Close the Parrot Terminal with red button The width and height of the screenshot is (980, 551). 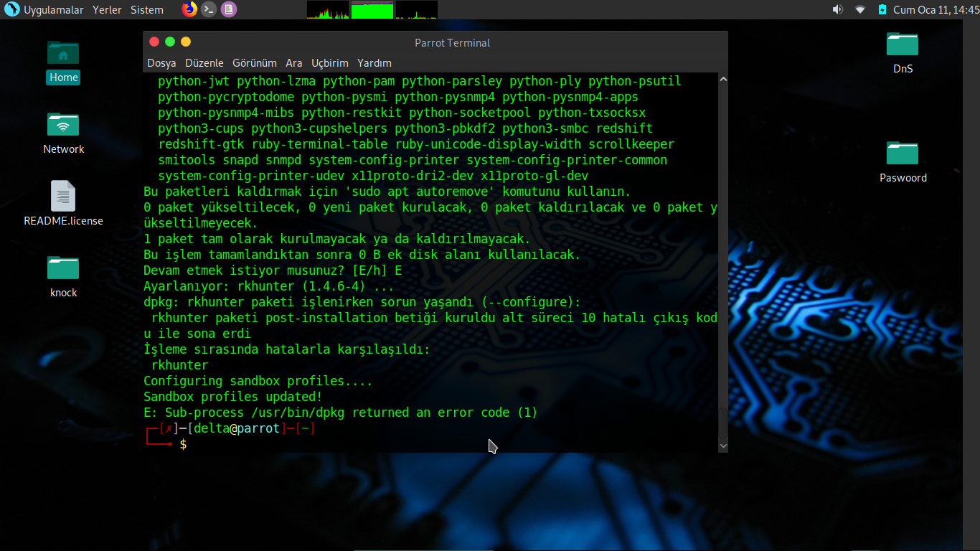(154, 42)
